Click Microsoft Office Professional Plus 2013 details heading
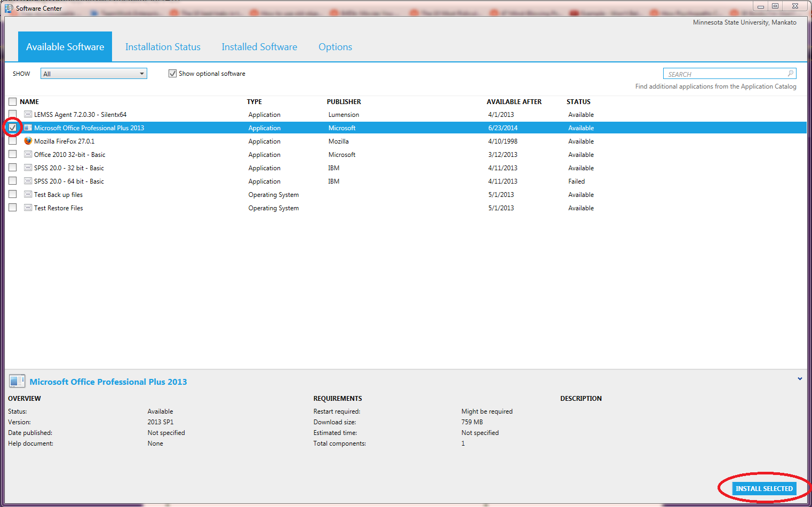The width and height of the screenshot is (812, 507). pos(108,382)
